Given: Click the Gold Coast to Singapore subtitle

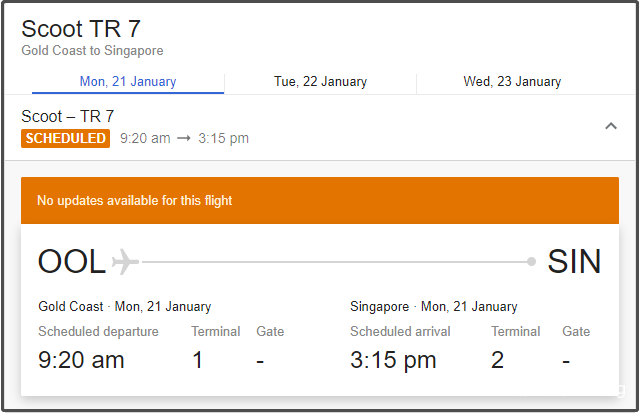Looking at the screenshot, I should click(x=92, y=51).
